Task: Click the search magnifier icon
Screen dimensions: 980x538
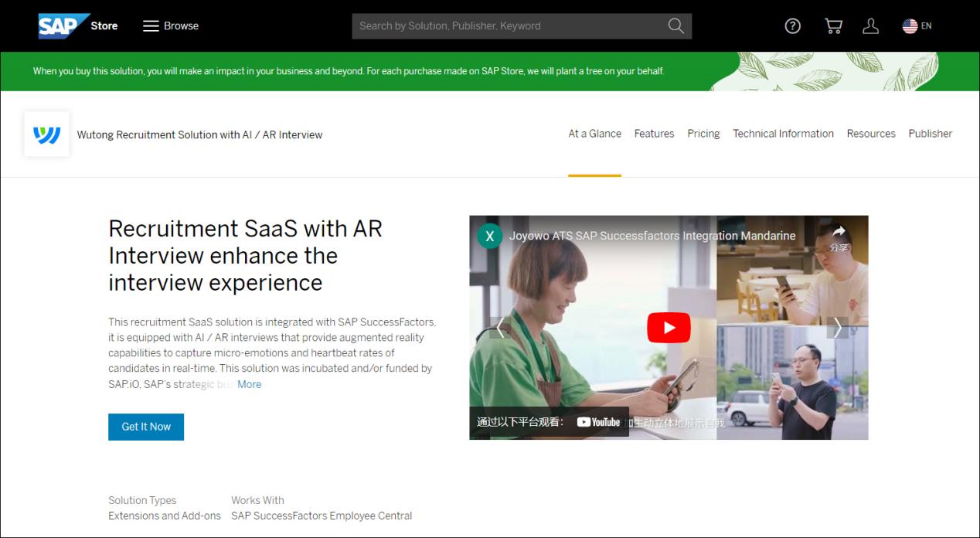Action: coord(675,26)
